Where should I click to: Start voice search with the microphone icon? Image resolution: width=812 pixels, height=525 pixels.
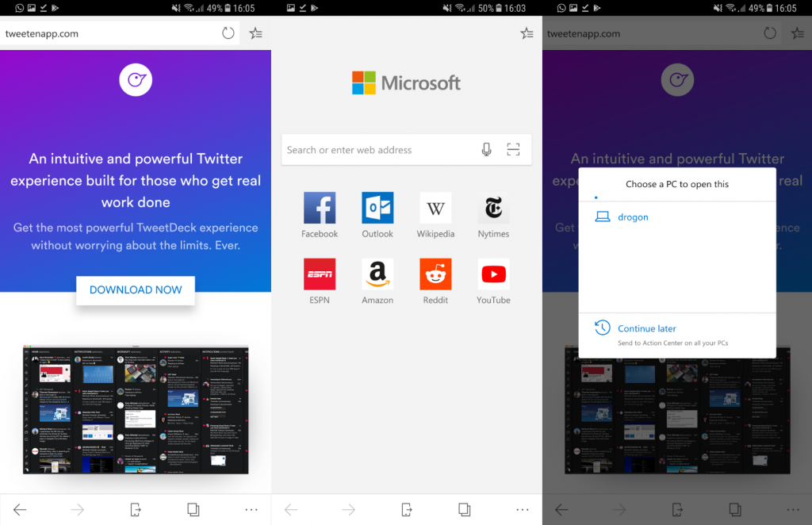click(486, 150)
